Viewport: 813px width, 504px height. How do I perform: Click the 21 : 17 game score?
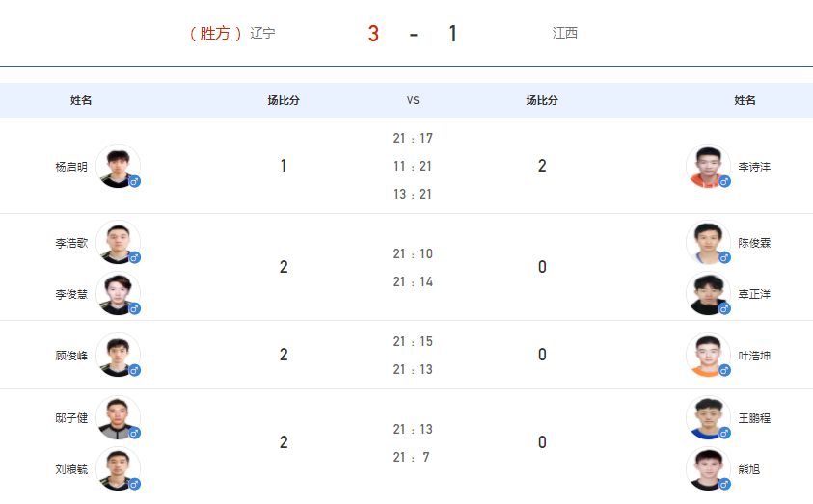pyautogui.click(x=413, y=139)
